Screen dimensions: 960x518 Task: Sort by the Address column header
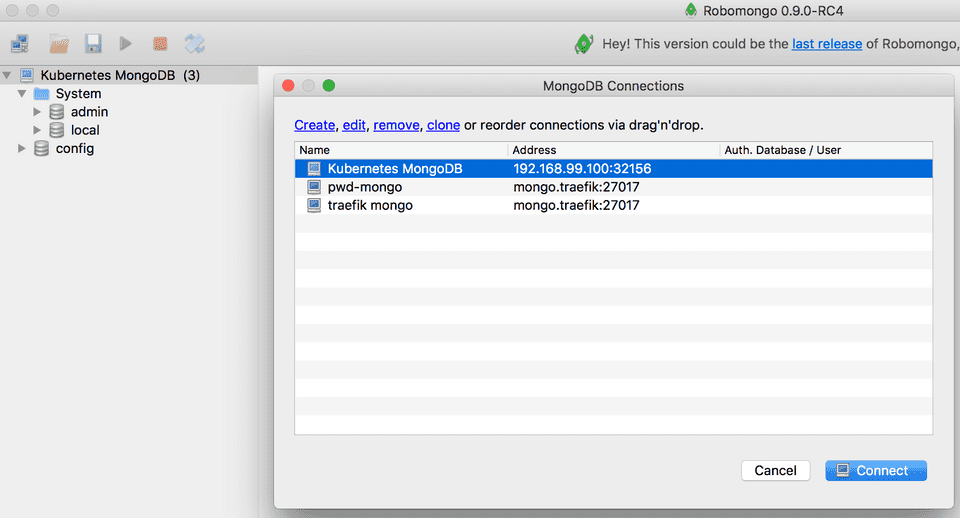[x=613, y=150]
